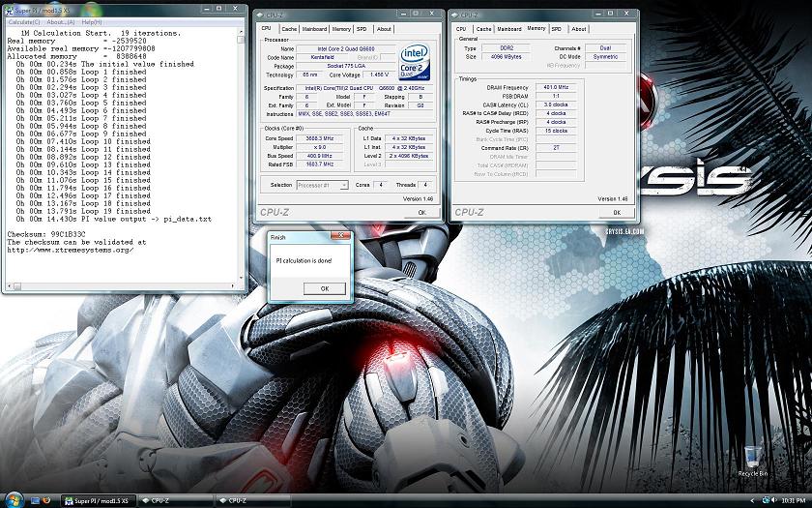
Task: Click the processor name Intel Core 2 Quad Q6600
Action: 346,48
